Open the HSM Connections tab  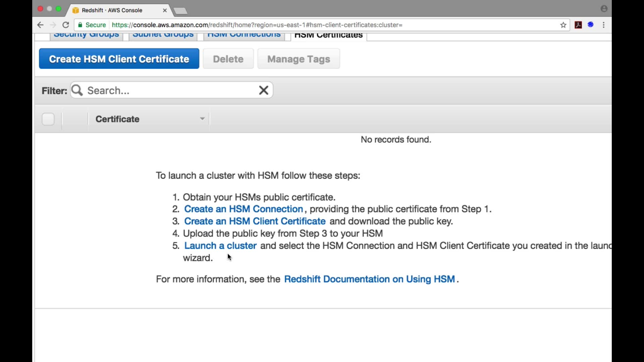pyautogui.click(x=244, y=36)
